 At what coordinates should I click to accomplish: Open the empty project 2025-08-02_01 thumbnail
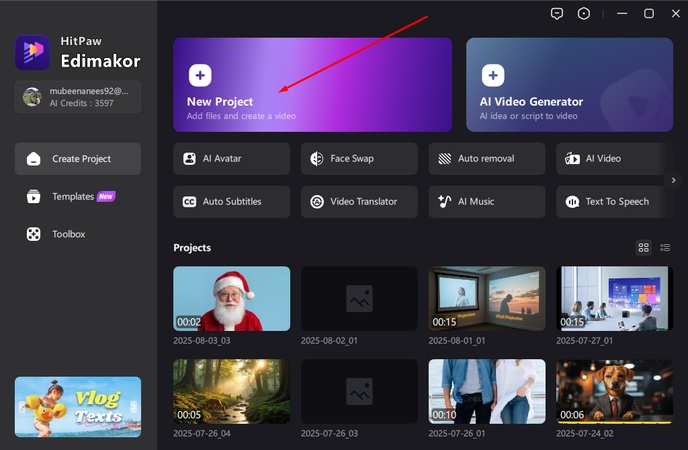[359, 299]
